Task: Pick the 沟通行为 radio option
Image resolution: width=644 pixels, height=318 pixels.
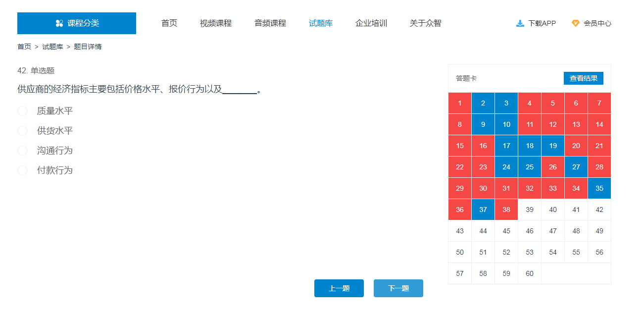Action: point(22,151)
